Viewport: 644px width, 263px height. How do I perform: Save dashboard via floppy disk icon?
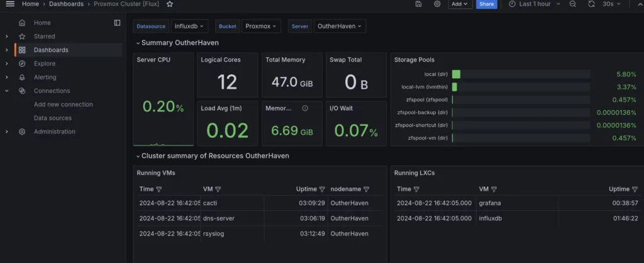(418, 4)
